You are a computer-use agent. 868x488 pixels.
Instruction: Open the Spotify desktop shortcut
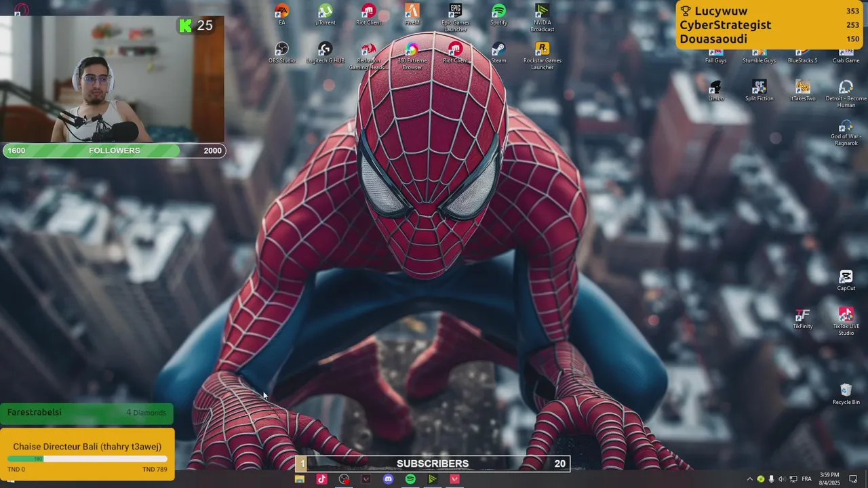click(x=498, y=14)
